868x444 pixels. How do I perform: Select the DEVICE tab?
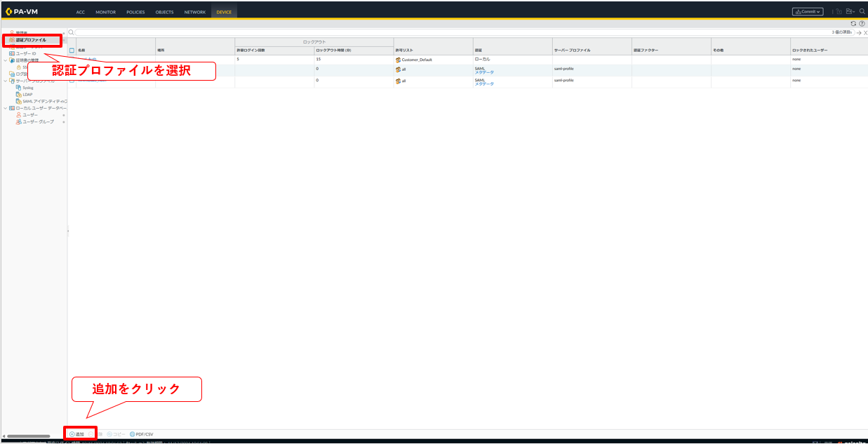pyautogui.click(x=224, y=12)
